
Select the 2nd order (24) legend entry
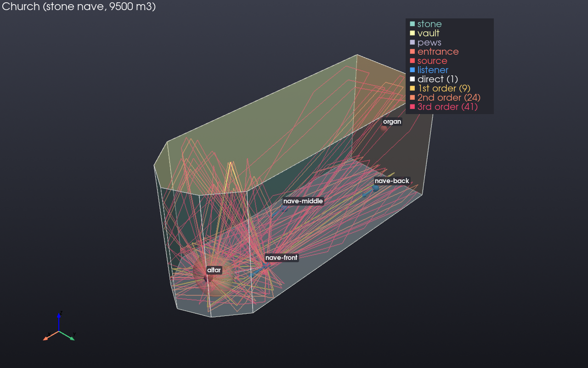coord(444,98)
